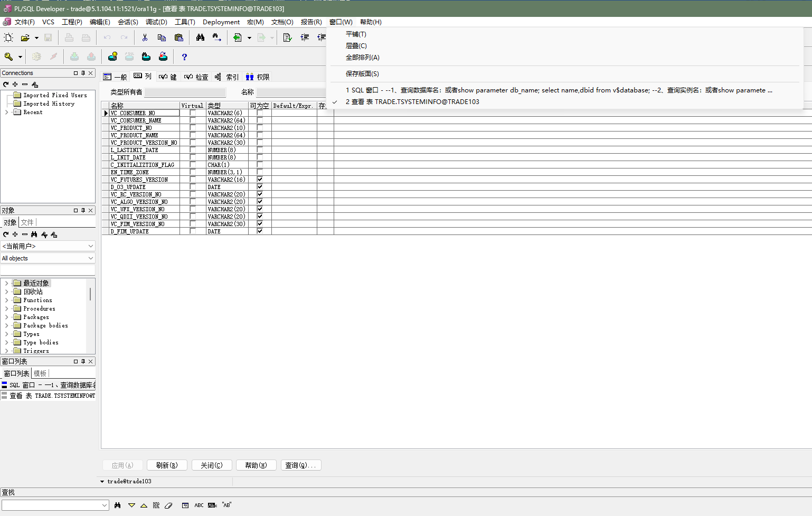
Task: Toggle Virtual checkbox for L_INIT_DATE row
Action: [193, 157]
